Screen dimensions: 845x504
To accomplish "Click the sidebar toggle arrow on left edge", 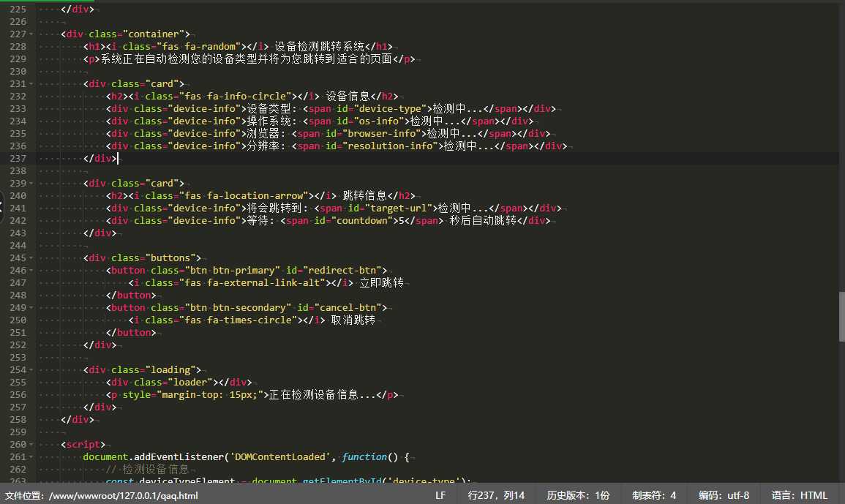I will (x=2, y=208).
